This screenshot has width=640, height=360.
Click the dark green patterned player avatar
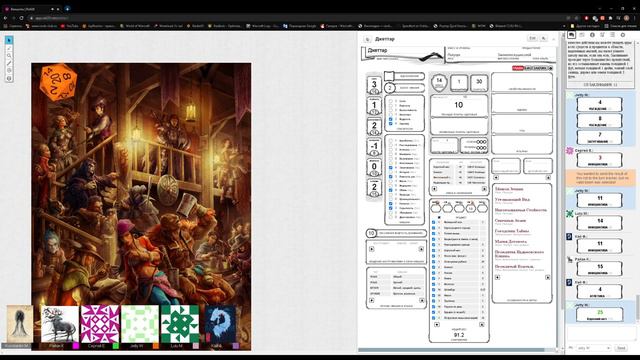pos(180,324)
